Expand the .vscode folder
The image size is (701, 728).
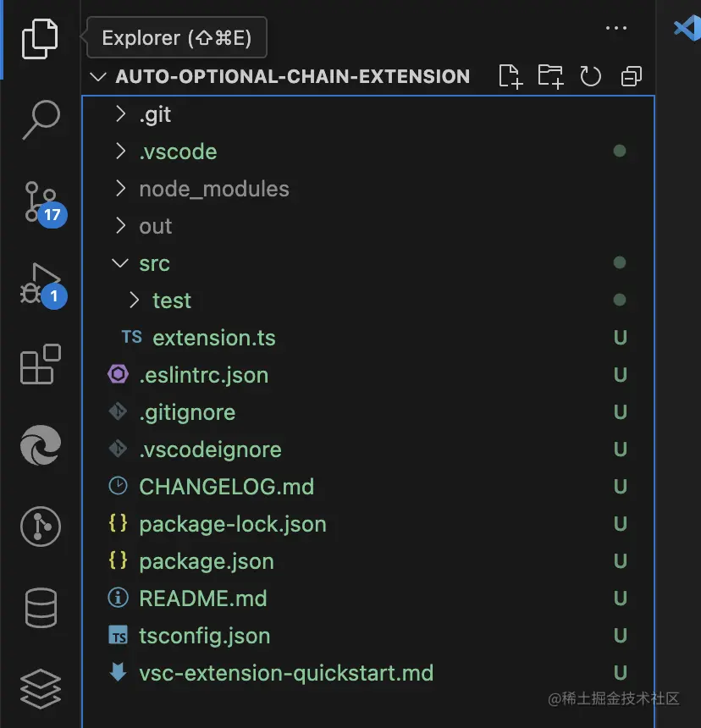point(368,152)
